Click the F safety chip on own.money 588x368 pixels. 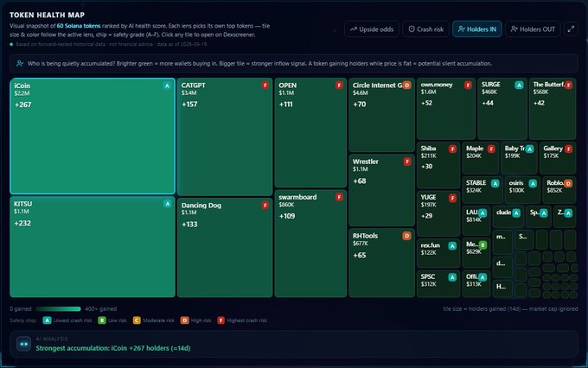(x=468, y=85)
